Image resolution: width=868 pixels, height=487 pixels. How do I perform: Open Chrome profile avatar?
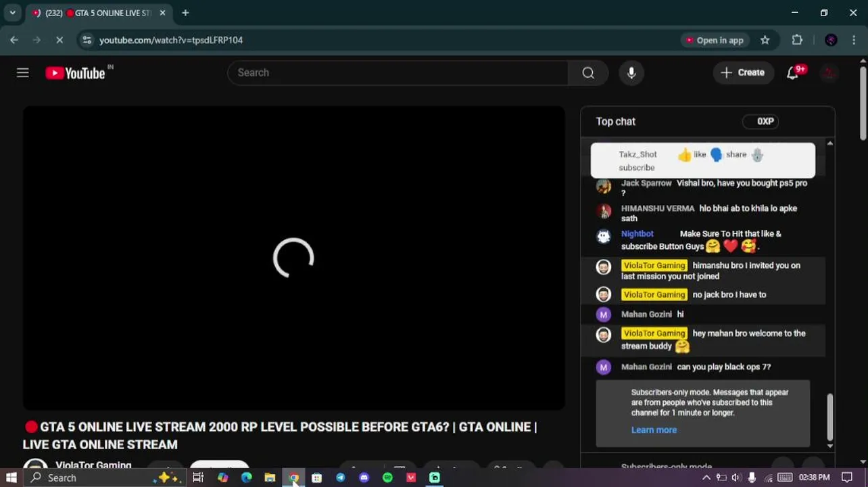(x=831, y=40)
